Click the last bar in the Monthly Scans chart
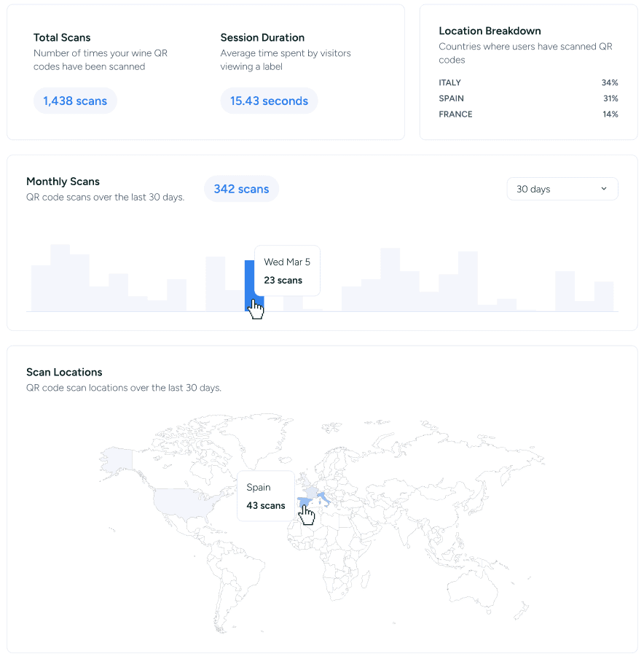Screen dimensions: 644x659 click(x=604, y=296)
